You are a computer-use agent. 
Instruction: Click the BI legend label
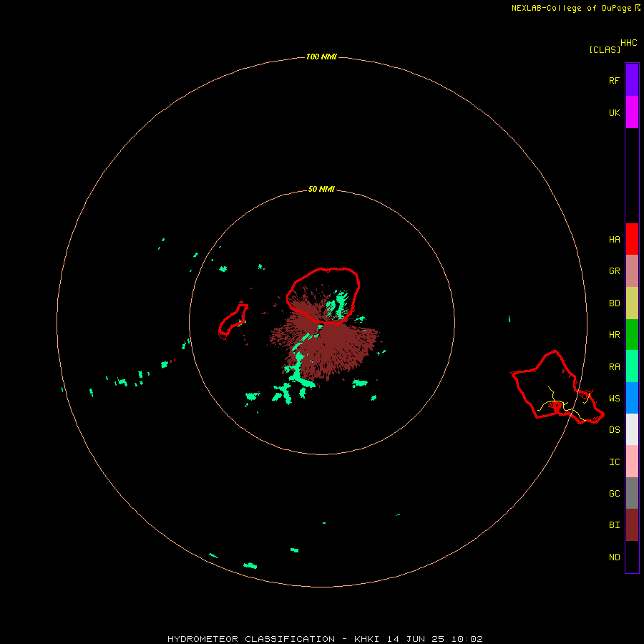(614, 525)
